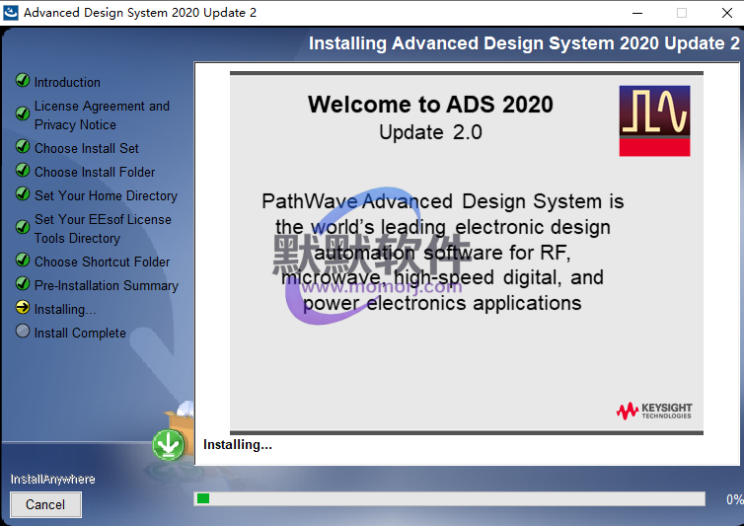Image resolution: width=744 pixels, height=526 pixels.
Task: Select the Set Your Home Directory step
Action: (x=105, y=196)
